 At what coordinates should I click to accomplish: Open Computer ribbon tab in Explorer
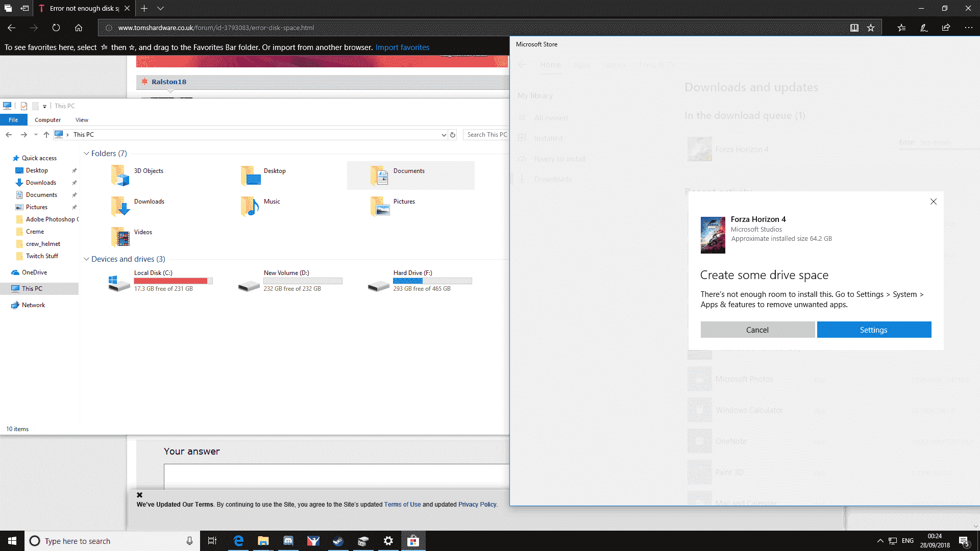point(47,120)
